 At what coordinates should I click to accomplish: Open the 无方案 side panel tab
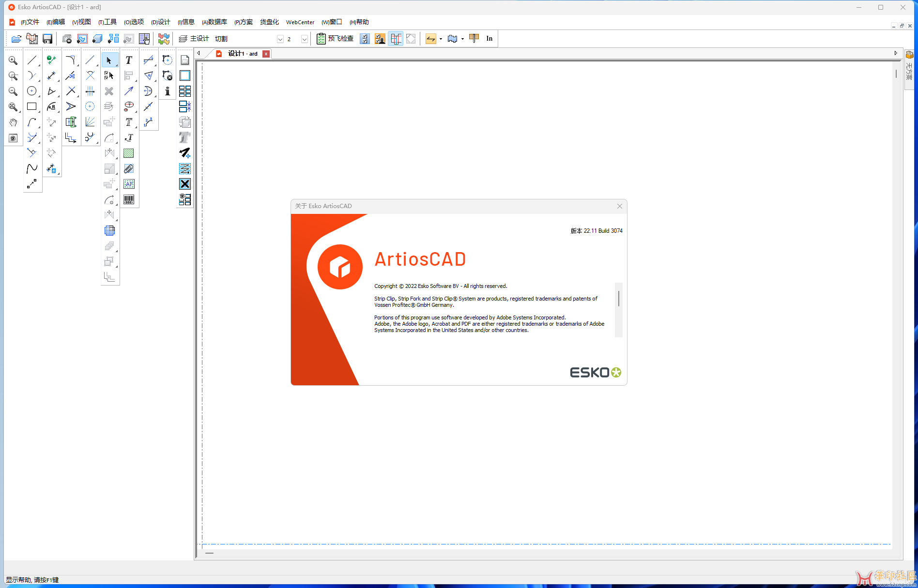pos(909,69)
